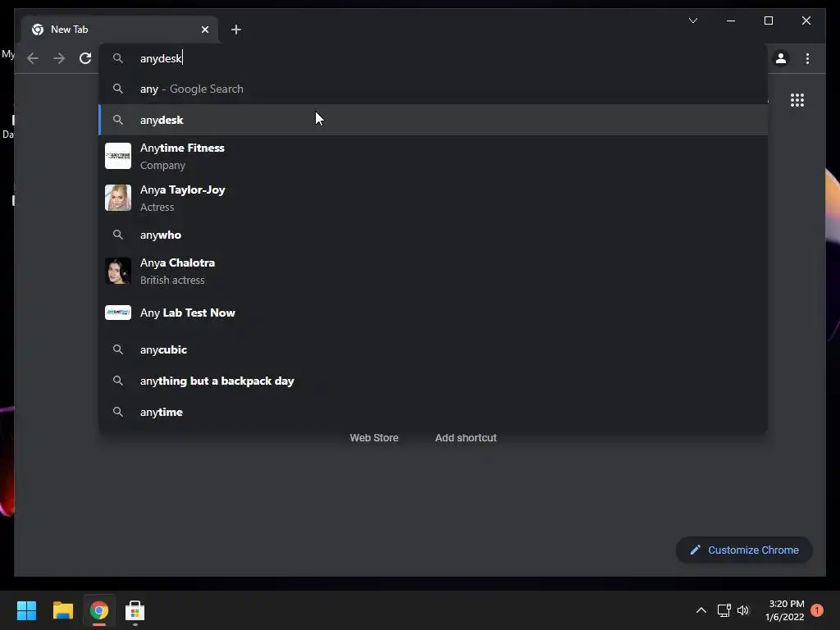Open the Windows Start menu
Viewport: 840px width, 630px height.
pyautogui.click(x=26, y=610)
